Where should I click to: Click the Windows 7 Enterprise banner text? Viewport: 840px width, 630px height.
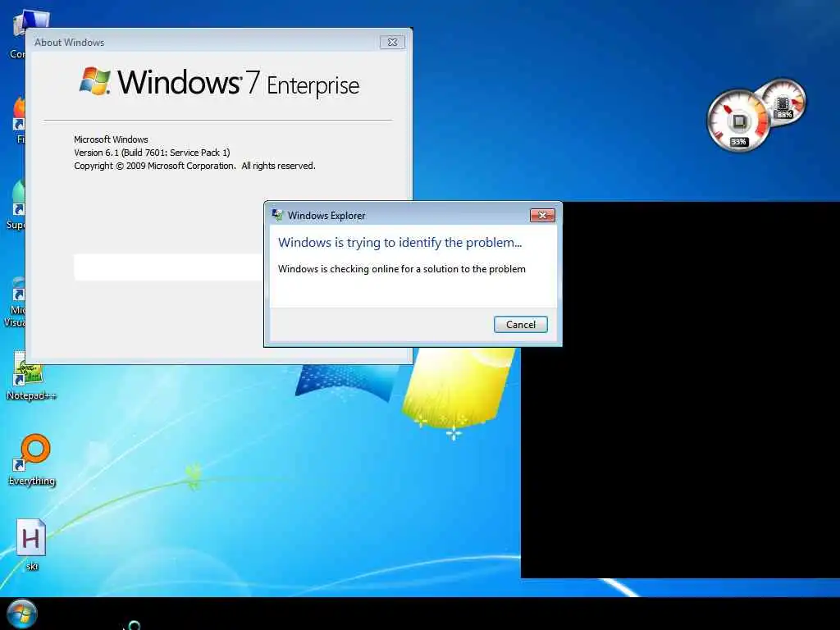[x=239, y=83]
